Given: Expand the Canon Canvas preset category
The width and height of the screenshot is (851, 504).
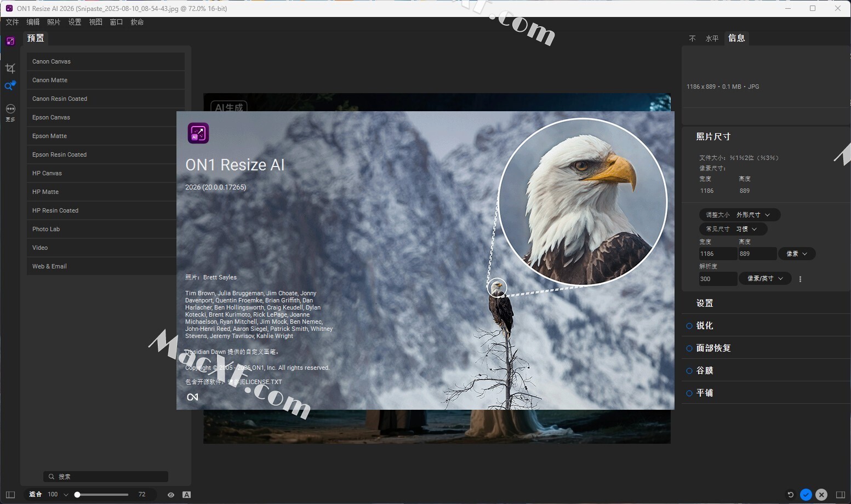Looking at the screenshot, I should coord(105,61).
